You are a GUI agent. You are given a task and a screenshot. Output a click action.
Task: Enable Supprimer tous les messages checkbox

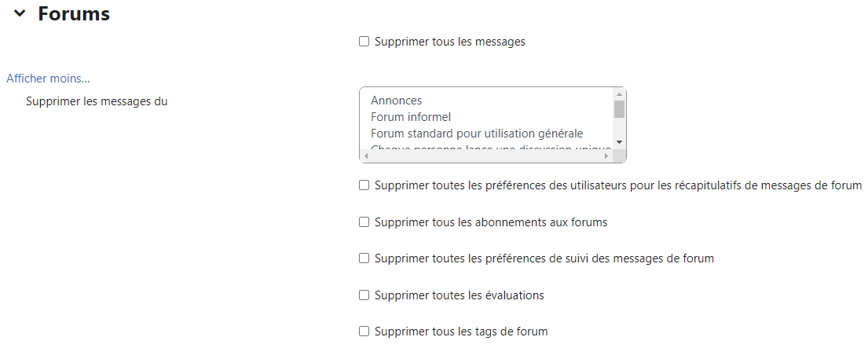(364, 42)
